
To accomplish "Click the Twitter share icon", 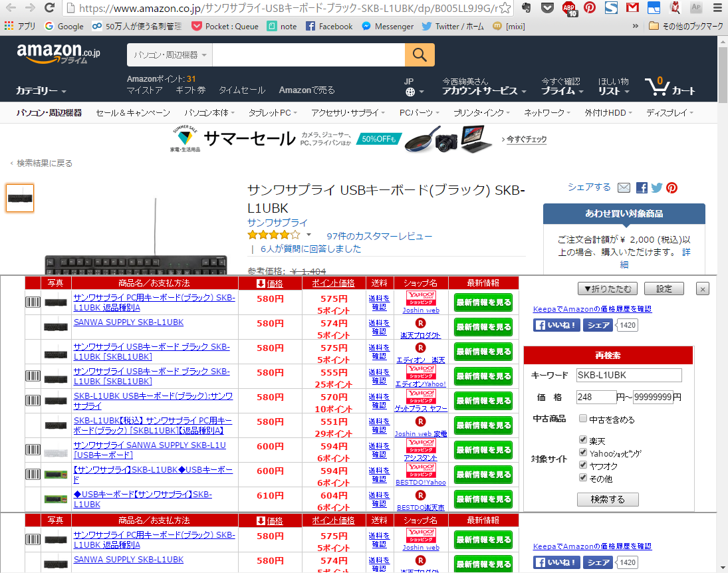I will pyautogui.click(x=657, y=187).
